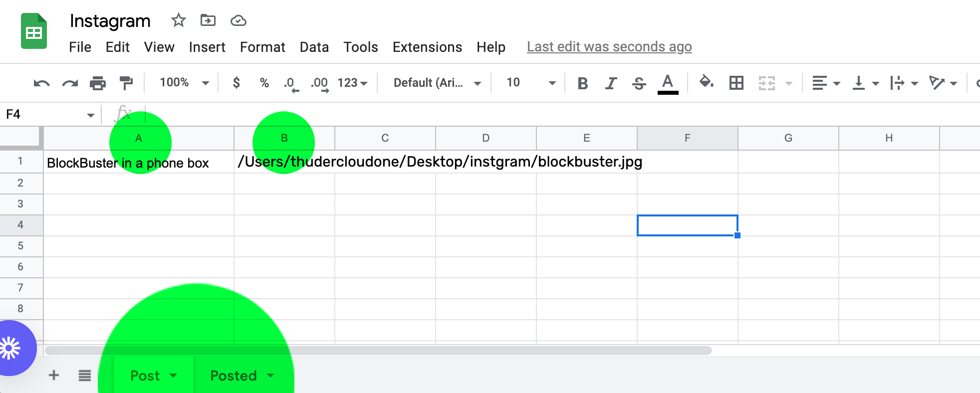This screenshot has height=393, width=980.
Task: Select column A header
Action: point(139,138)
